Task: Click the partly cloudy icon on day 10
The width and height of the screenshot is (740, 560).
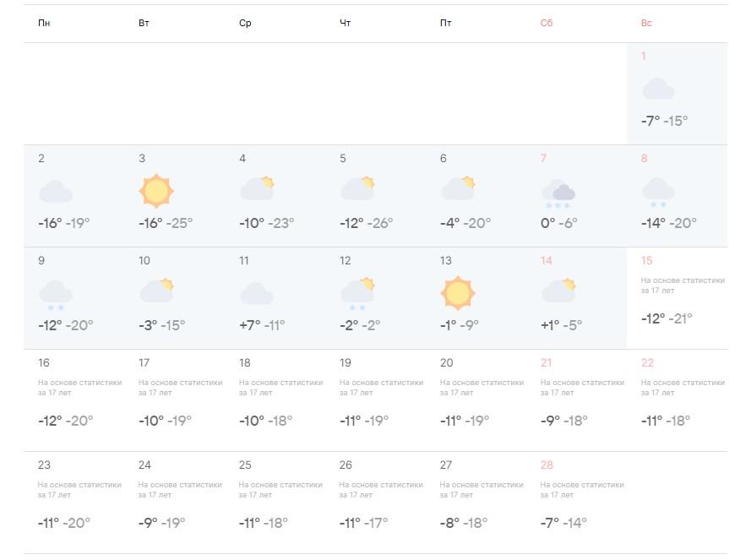Action: pyautogui.click(x=156, y=291)
